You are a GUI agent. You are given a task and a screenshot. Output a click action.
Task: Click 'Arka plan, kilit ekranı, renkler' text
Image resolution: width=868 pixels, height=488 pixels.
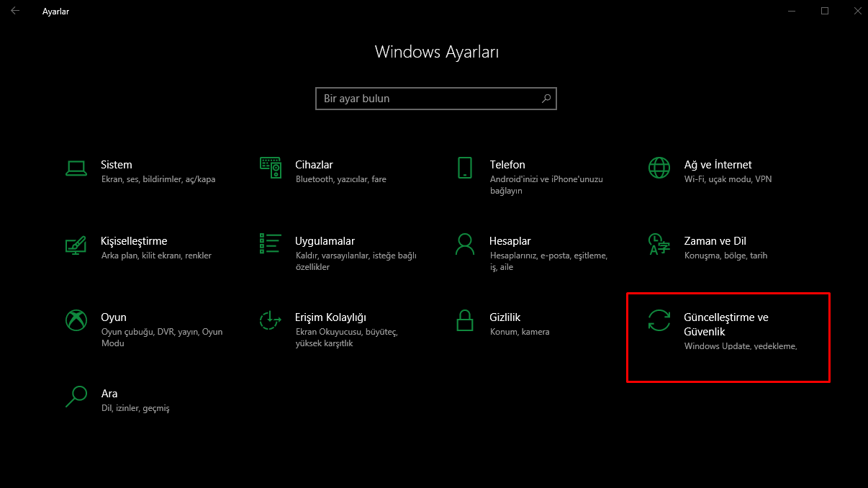[x=156, y=256]
